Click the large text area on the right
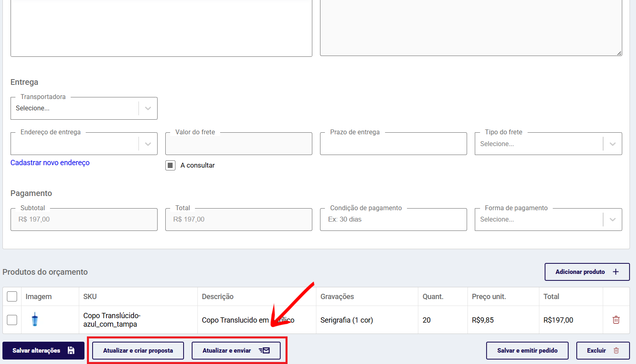 click(x=471, y=28)
